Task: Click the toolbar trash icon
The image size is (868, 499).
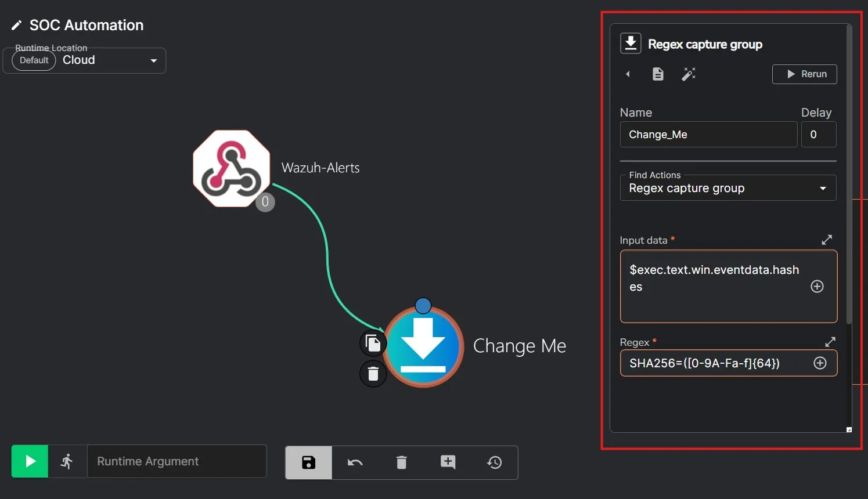Action: click(x=401, y=462)
